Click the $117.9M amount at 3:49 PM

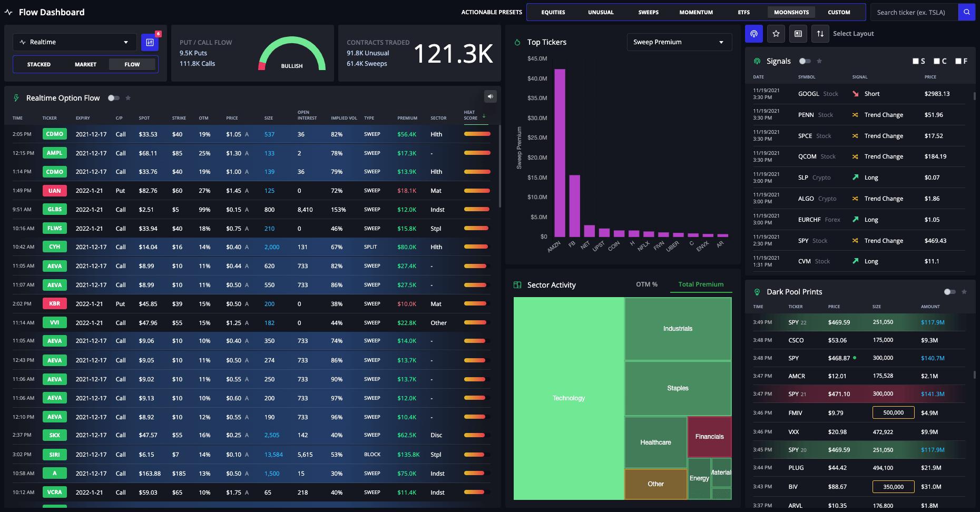click(933, 322)
